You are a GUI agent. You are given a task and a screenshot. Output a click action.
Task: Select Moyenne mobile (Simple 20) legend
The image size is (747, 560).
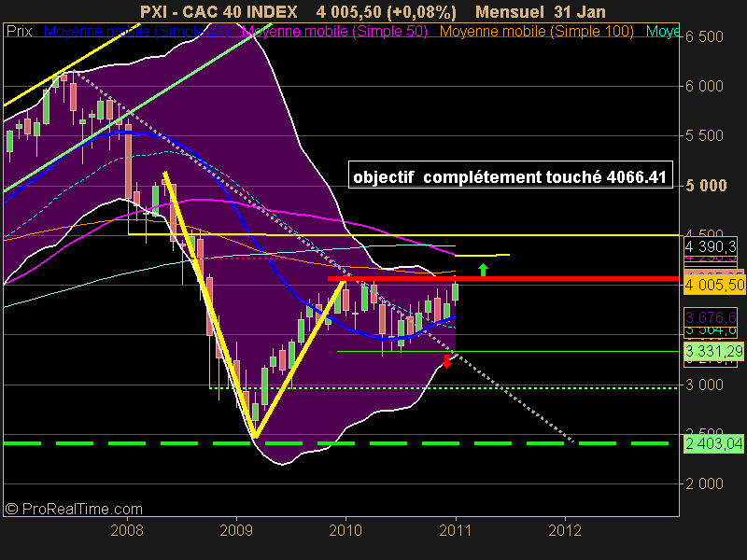[136, 32]
